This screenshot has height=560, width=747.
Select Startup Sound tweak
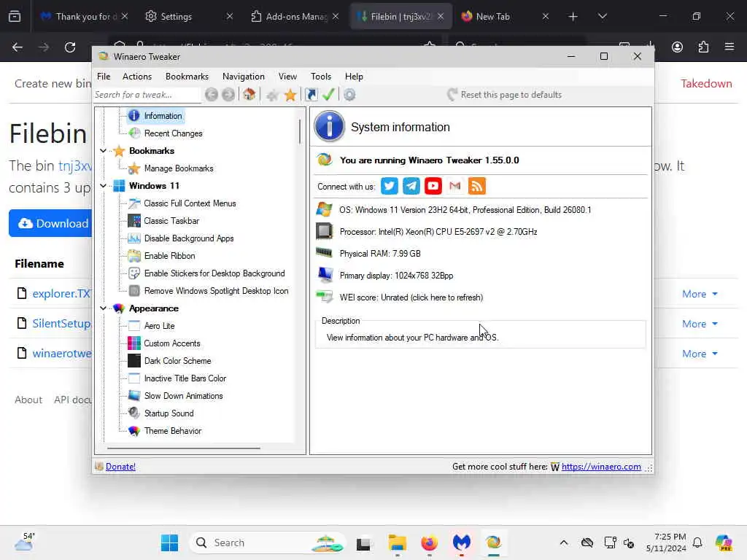169,413
